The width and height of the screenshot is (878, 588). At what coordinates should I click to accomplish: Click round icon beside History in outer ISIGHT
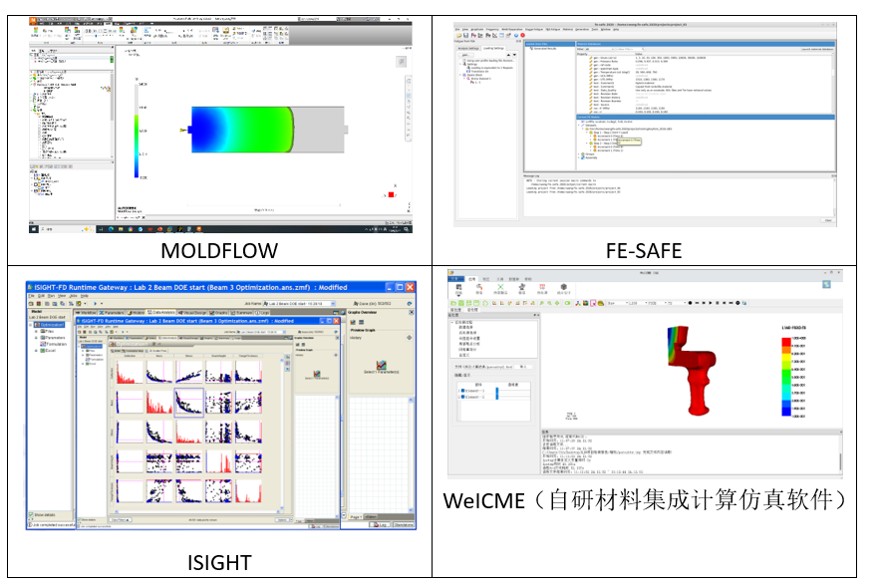tap(409, 338)
